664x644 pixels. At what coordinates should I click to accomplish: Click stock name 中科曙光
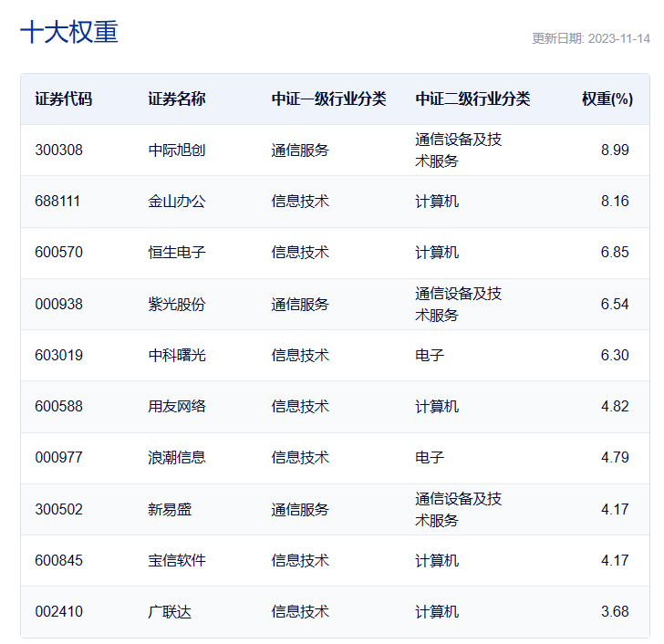tap(177, 355)
